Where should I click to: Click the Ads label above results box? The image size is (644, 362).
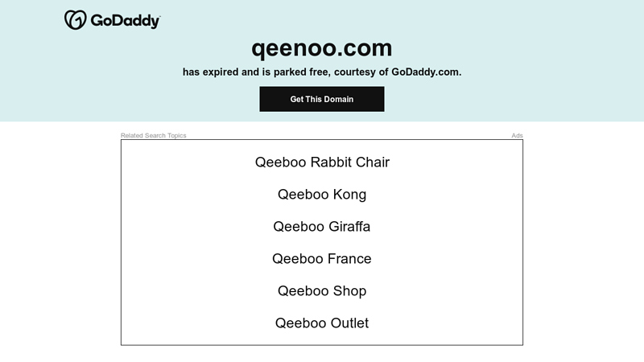tap(517, 135)
